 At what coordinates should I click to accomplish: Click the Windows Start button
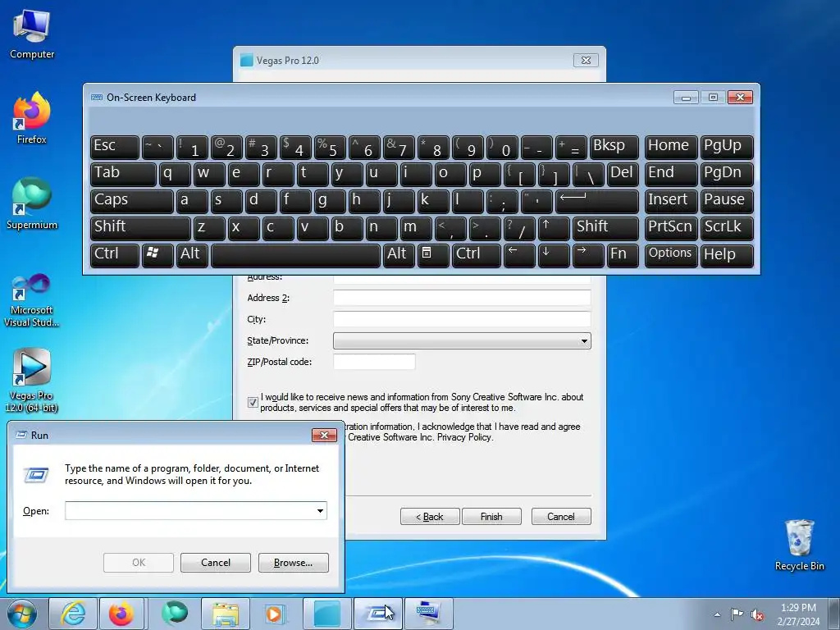click(x=22, y=614)
